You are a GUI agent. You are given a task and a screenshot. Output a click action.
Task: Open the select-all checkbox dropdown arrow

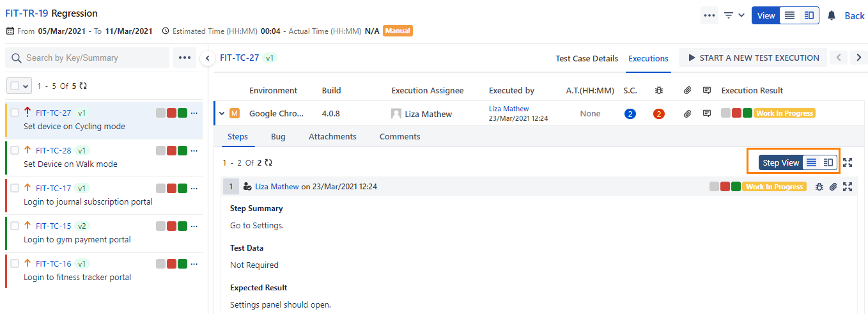tap(26, 85)
